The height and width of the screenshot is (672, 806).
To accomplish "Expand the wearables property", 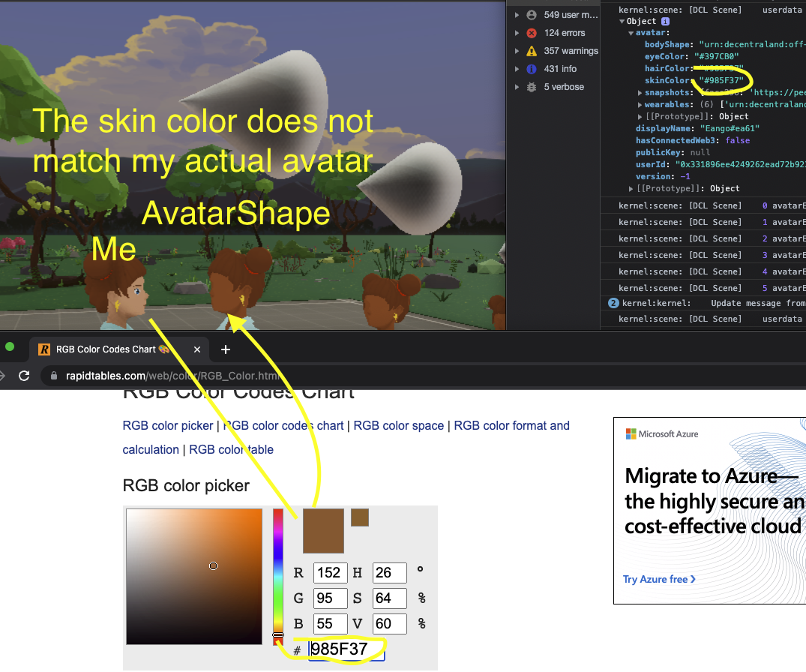I will click(x=639, y=104).
